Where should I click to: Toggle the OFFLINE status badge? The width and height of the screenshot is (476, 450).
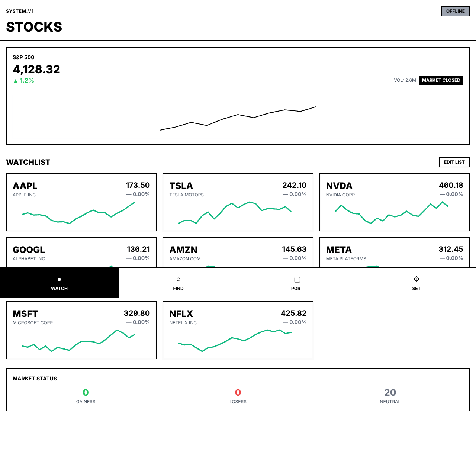click(x=455, y=11)
